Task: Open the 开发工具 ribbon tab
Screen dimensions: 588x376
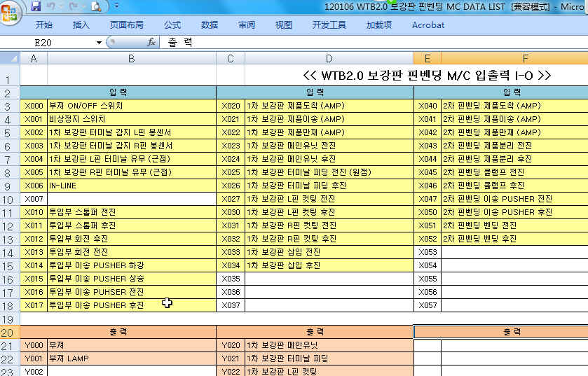Action: (x=329, y=25)
